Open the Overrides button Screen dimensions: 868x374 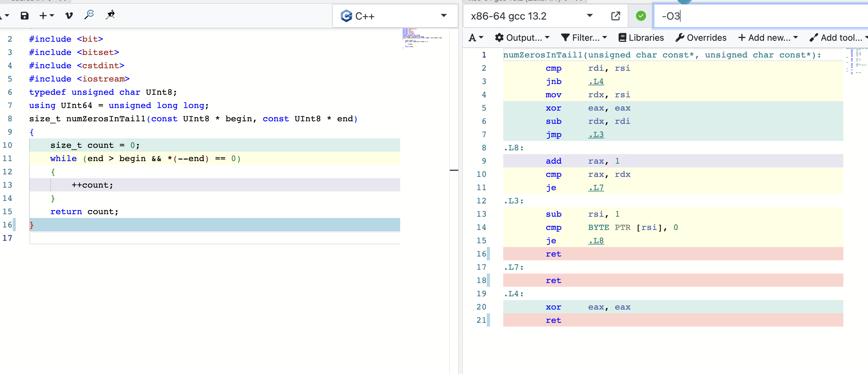tap(701, 38)
